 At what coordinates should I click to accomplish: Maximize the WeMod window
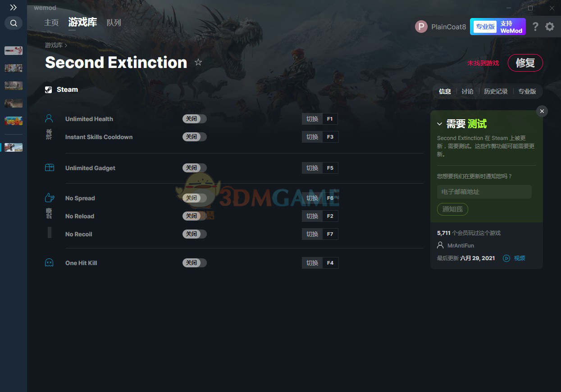coord(530,8)
